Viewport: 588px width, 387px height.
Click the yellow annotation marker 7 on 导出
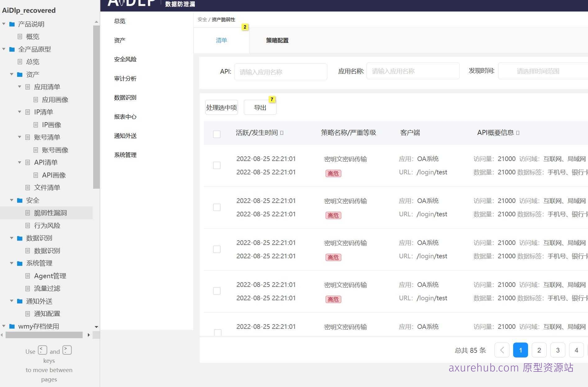(x=272, y=99)
